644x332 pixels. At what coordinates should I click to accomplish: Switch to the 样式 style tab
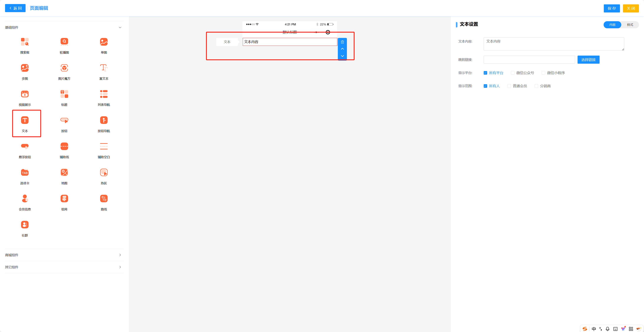pos(630,25)
